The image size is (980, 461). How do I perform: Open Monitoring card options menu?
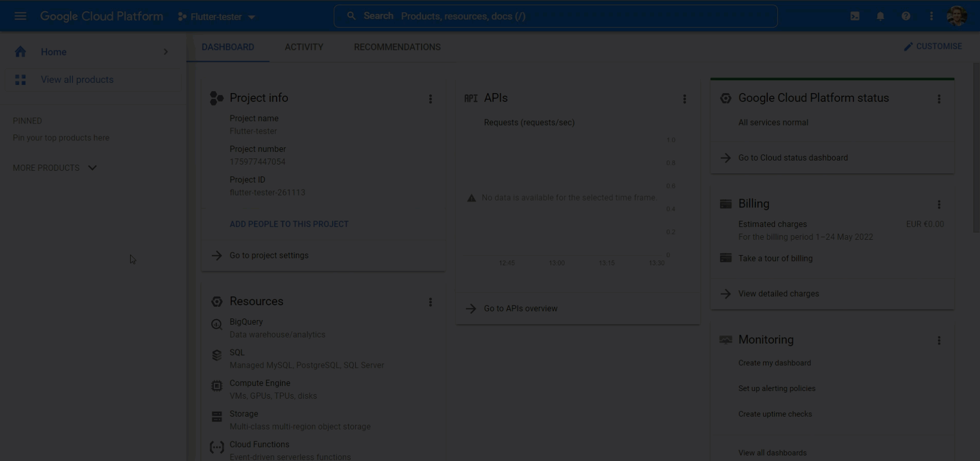click(939, 340)
